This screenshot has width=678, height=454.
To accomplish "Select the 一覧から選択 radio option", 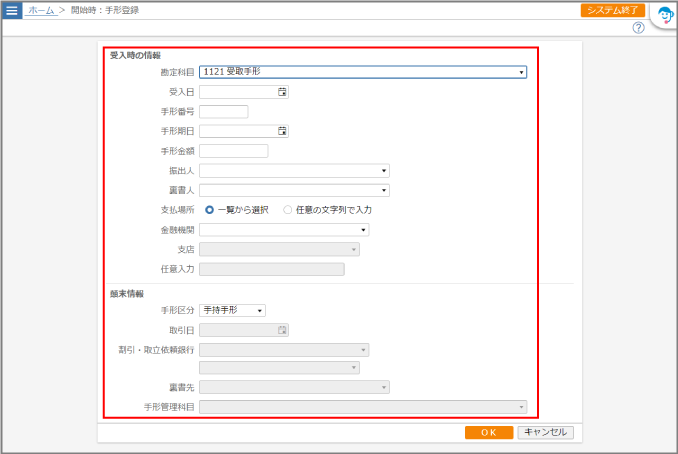I will 210,210.
